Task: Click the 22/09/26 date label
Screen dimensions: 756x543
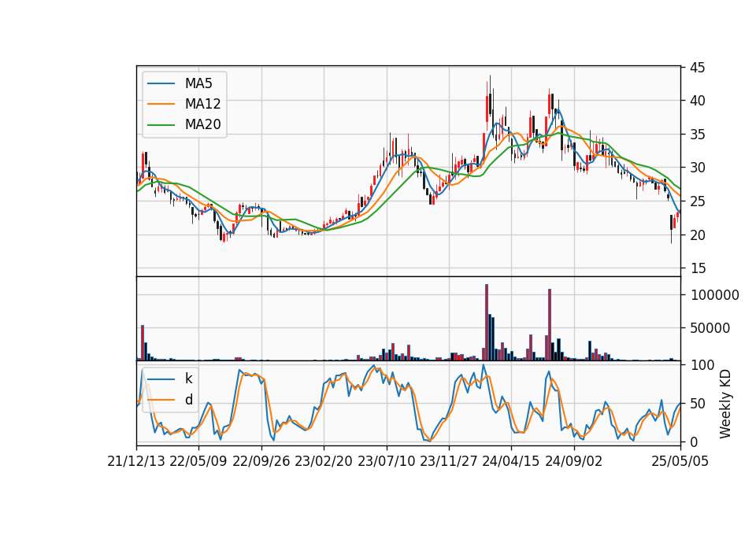Action: tap(261, 461)
